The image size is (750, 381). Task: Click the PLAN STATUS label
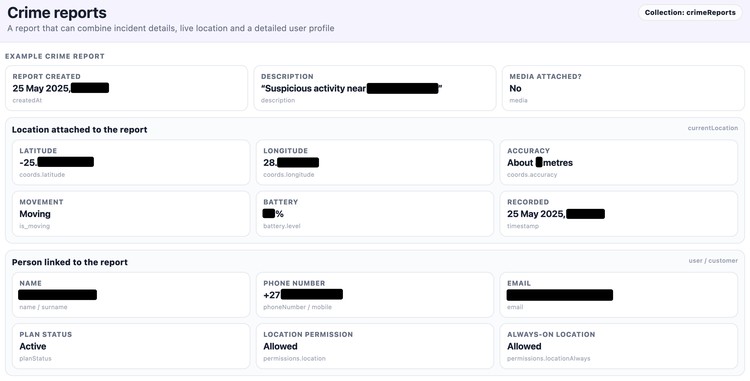click(x=46, y=335)
